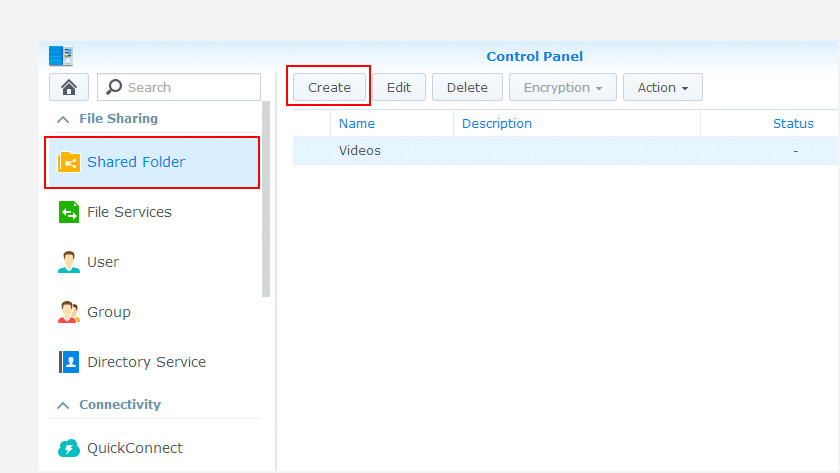Image resolution: width=840 pixels, height=473 pixels.
Task: Click the QuickConnect cloud icon
Action: (69, 448)
